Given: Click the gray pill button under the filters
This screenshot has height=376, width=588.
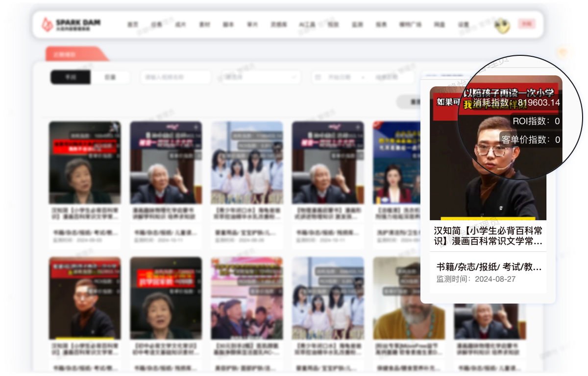Looking at the screenshot, I should click(x=409, y=102).
